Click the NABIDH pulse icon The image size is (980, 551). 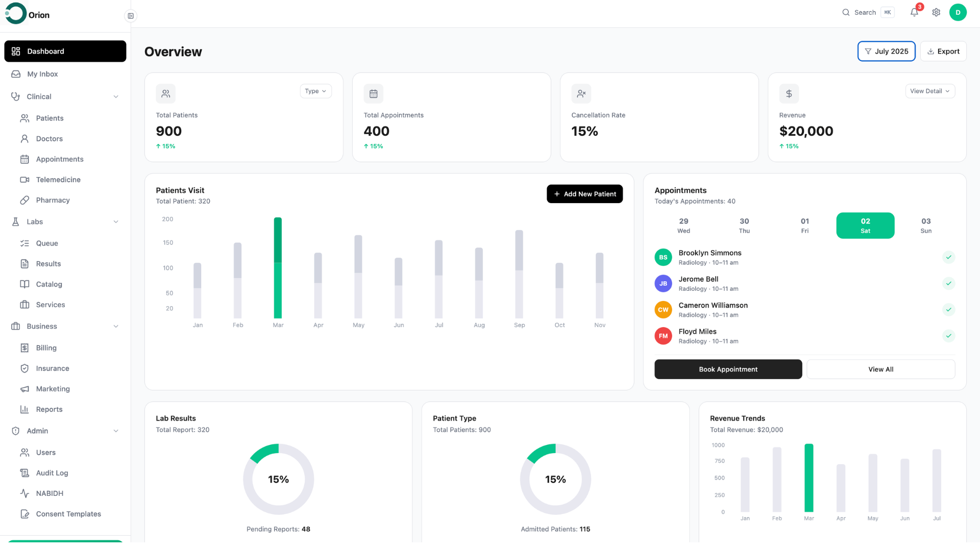24,493
